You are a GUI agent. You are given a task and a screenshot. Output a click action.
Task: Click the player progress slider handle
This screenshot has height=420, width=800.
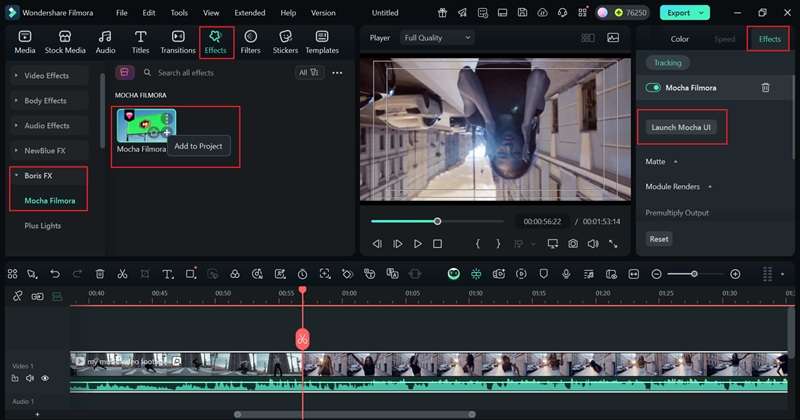437,221
